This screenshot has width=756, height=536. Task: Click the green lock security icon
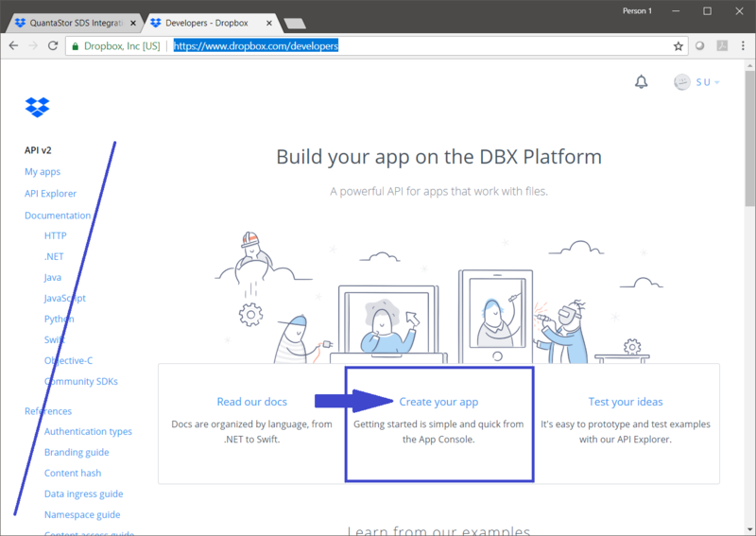pos(75,46)
